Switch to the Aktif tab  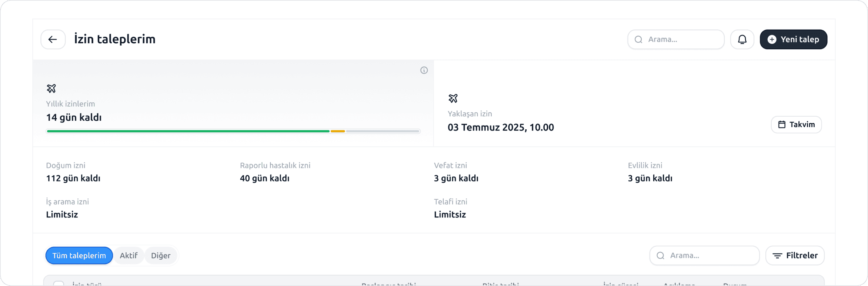click(128, 256)
